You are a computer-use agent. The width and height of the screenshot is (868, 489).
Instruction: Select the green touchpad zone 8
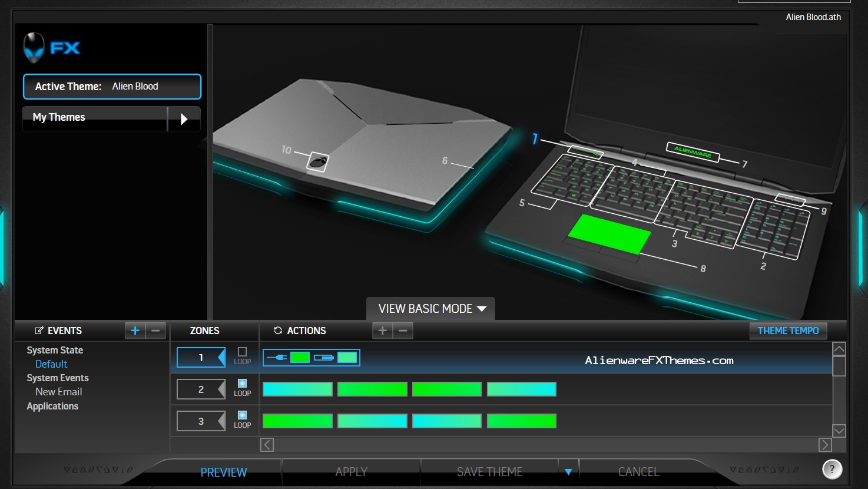(x=610, y=234)
